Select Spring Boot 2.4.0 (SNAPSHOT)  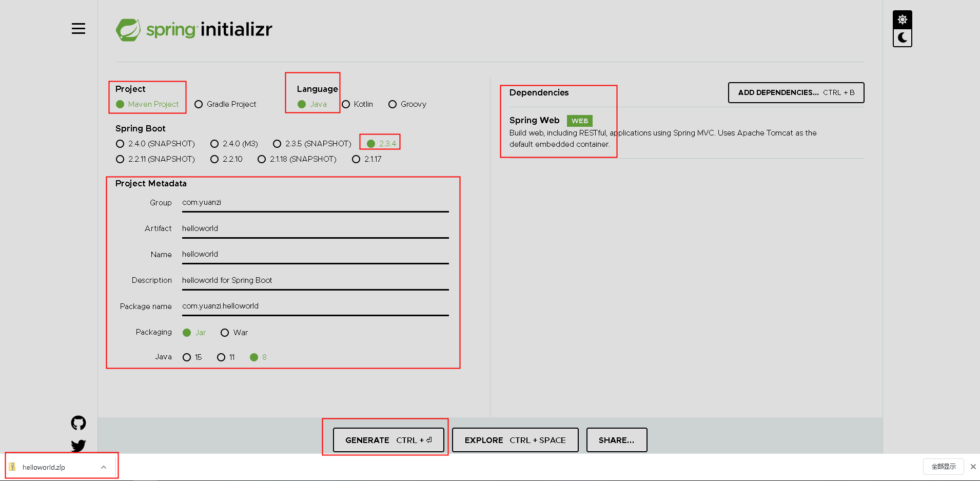click(x=155, y=144)
